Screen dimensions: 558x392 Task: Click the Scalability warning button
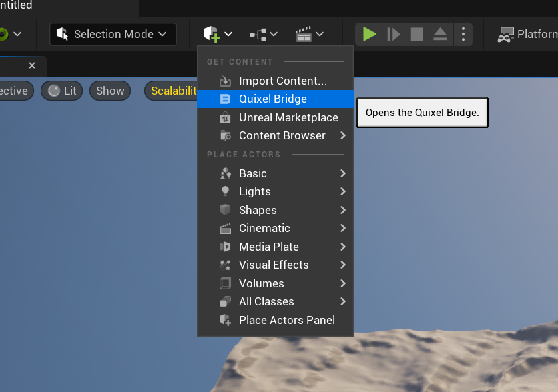tap(171, 91)
